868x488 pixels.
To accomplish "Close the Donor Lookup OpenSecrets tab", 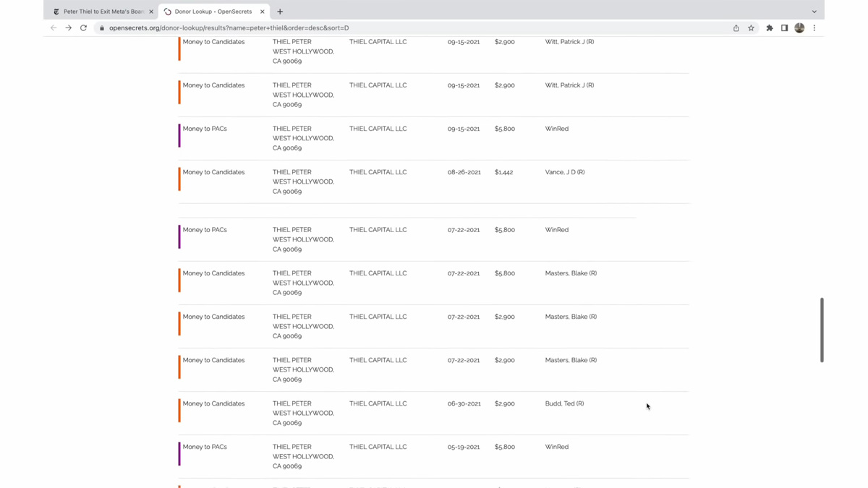I will tap(263, 12).
